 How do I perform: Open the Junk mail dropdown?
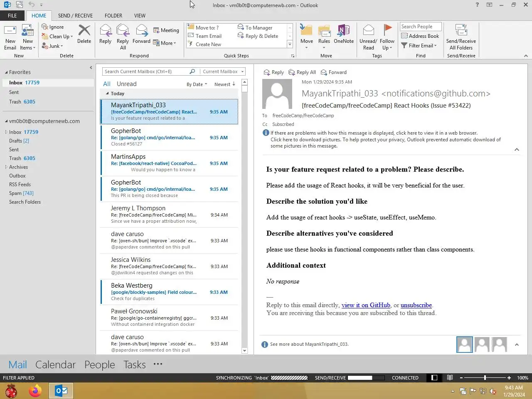coord(52,46)
